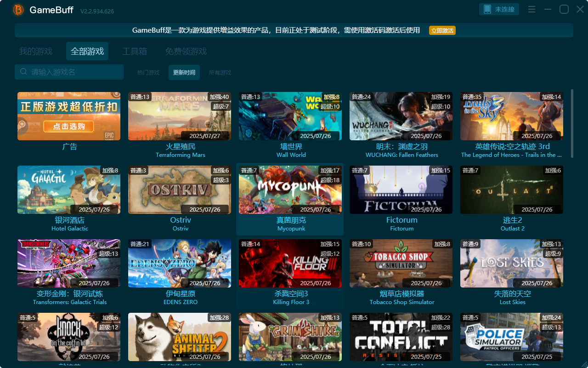Click 变形金刚：银河试炼 title text
Image resolution: width=588 pixels, height=368 pixels.
70,293
